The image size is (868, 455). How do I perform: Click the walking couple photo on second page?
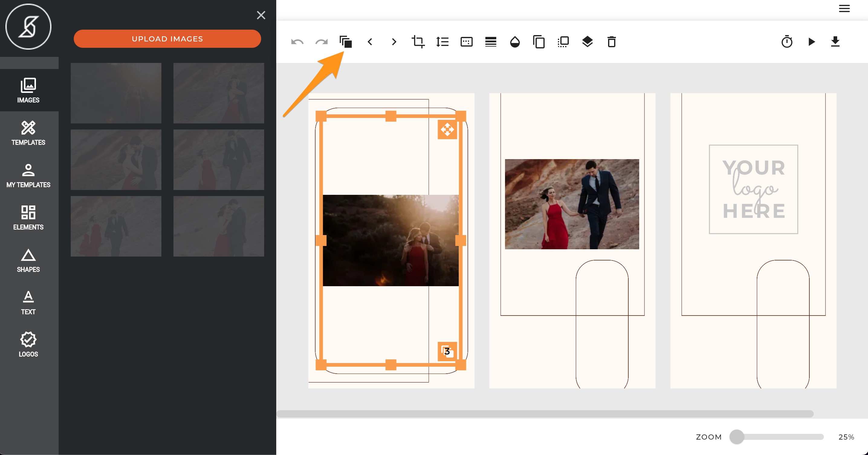tap(572, 204)
